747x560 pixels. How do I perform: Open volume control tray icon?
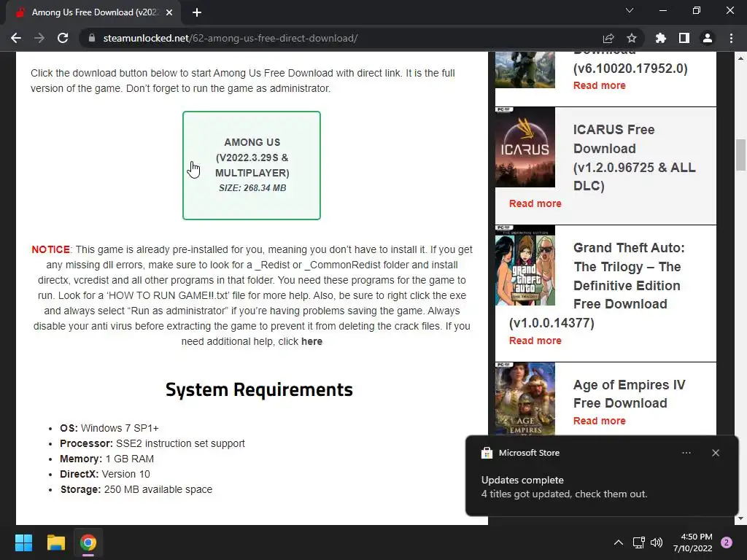click(657, 542)
